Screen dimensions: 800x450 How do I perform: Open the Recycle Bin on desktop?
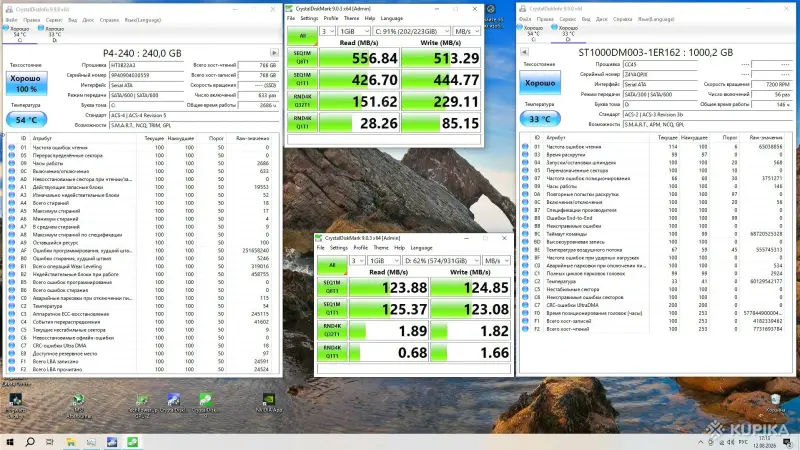tap(775, 401)
